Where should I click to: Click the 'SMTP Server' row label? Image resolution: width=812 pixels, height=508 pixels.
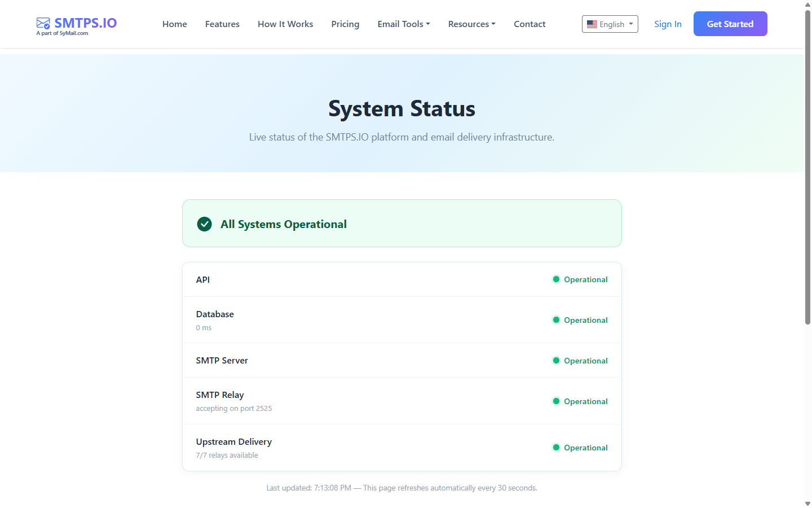222,360
